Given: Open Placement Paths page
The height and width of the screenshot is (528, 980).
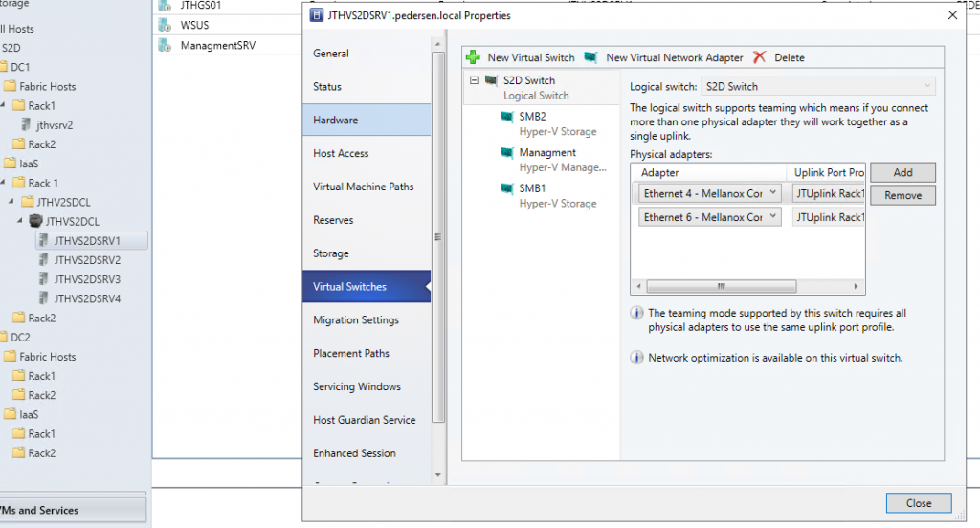Looking at the screenshot, I should (367, 353).
